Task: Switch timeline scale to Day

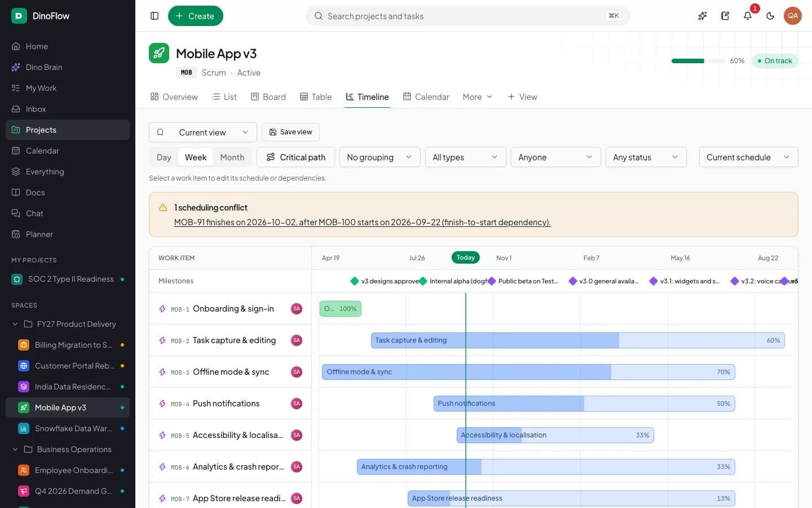Action: coord(164,157)
